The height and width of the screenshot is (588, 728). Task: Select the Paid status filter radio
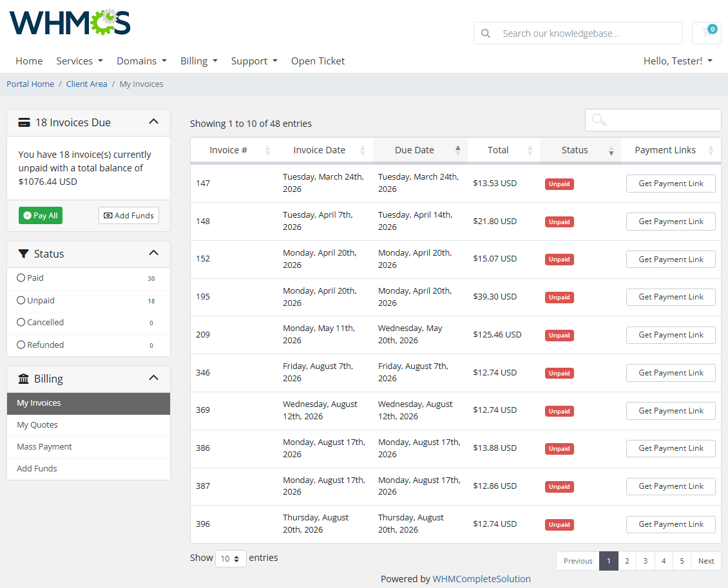(x=21, y=278)
